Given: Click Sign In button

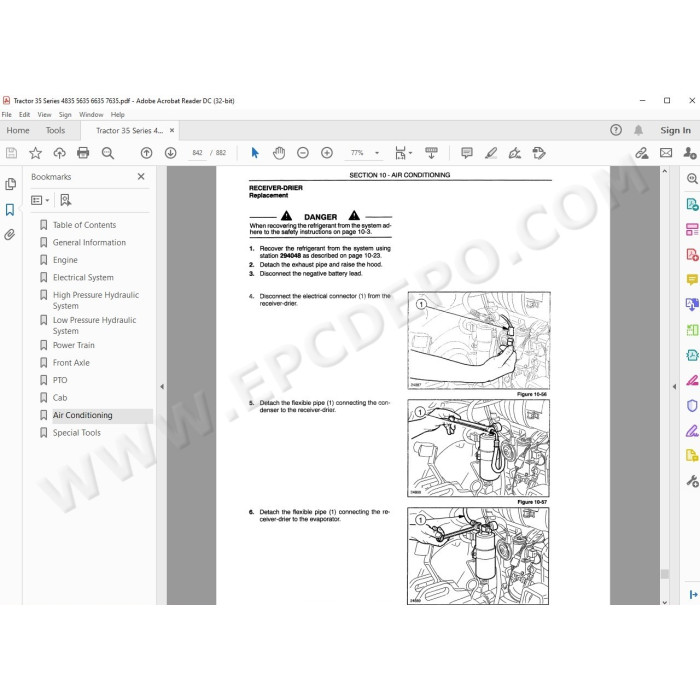Looking at the screenshot, I should (x=675, y=130).
